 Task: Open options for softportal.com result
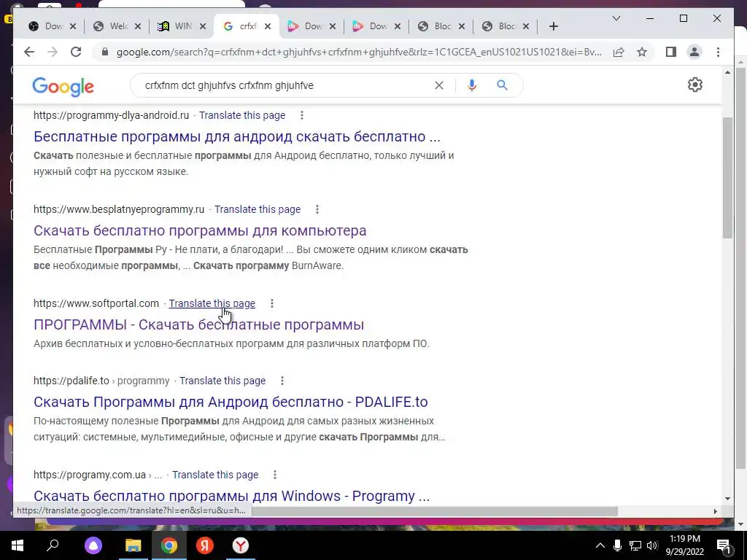[x=271, y=303]
